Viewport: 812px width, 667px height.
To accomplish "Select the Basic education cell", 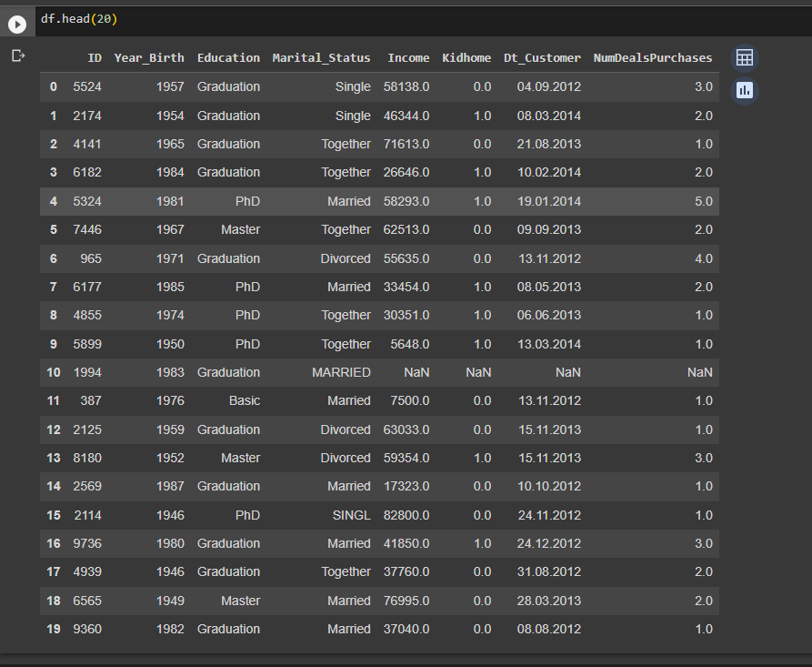I will (245, 400).
